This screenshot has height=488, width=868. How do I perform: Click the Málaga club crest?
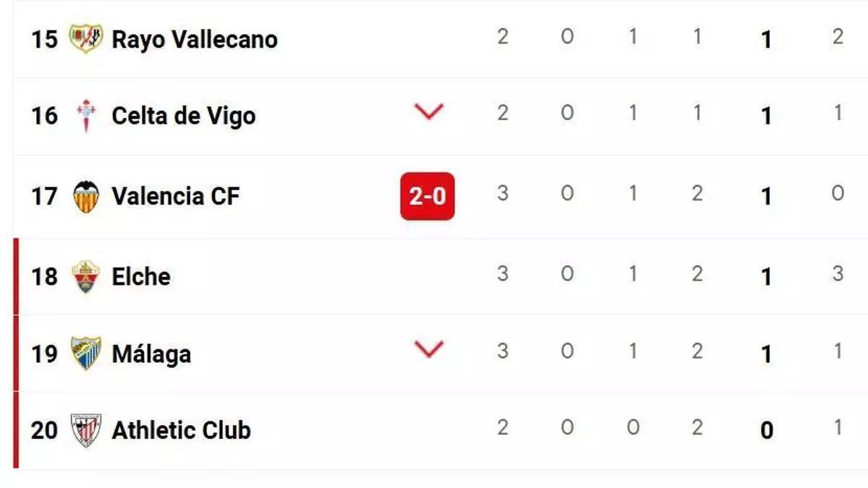pyautogui.click(x=86, y=354)
